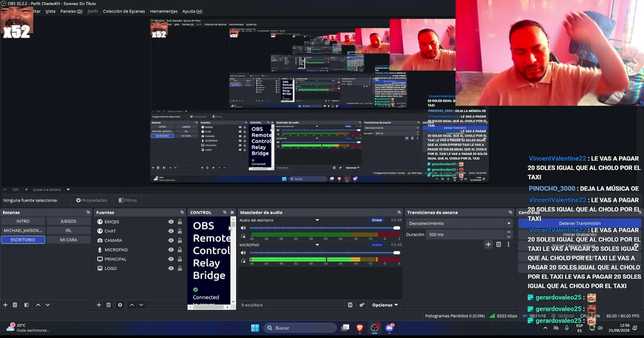This screenshot has width=644, height=338.
Task: Switch to the IRL scene
Action: [69, 230]
